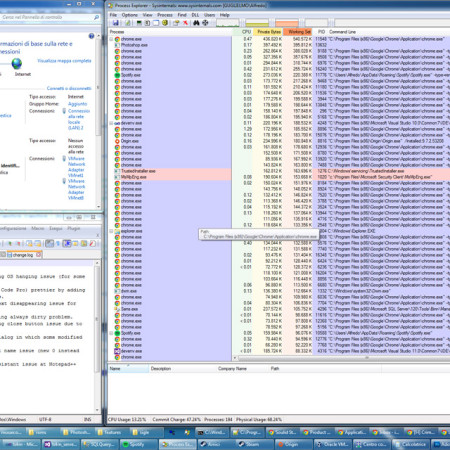
Task: Toggle the Show Lower Pane toolbar icon
Action: pos(156,23)
